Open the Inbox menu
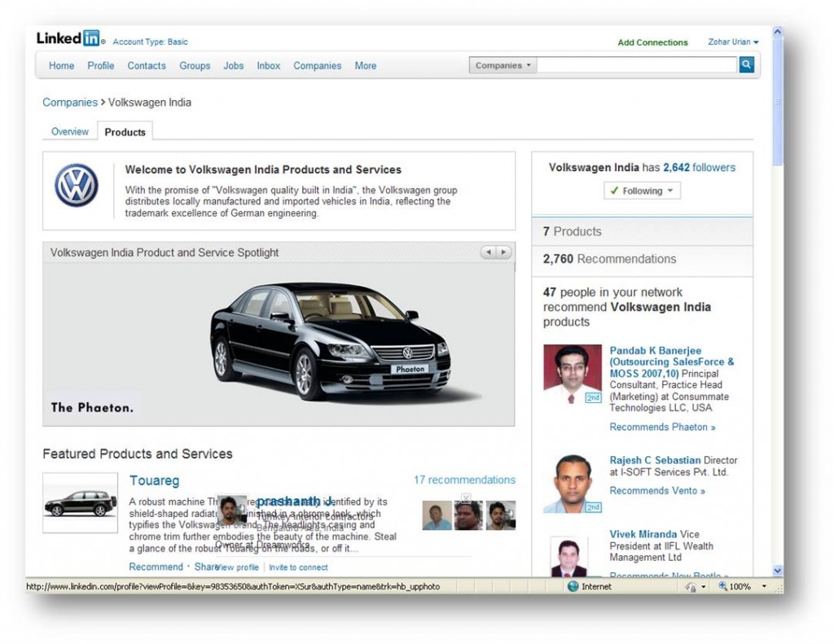This screenshot has width=834, height=644. [x=269, y=65]
